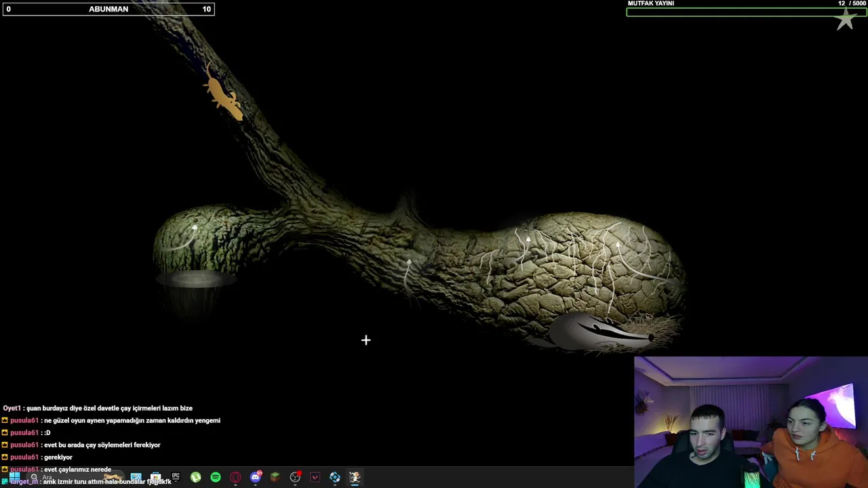Open uTorrent from the taskbar
The image size is (868, 488).
(x=195, y=477)
